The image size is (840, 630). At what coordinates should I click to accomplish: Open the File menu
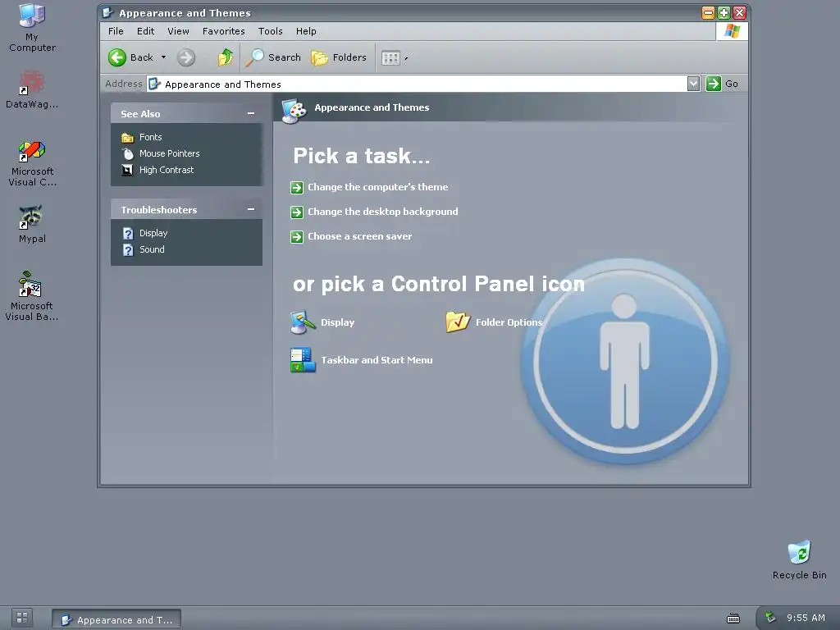tap(116, 31)
